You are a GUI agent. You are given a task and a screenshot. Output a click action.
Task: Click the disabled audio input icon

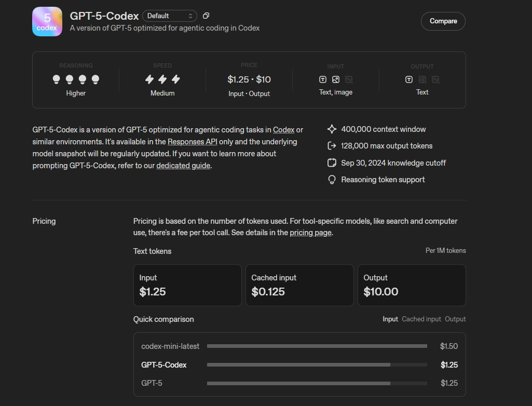(348, 79)
